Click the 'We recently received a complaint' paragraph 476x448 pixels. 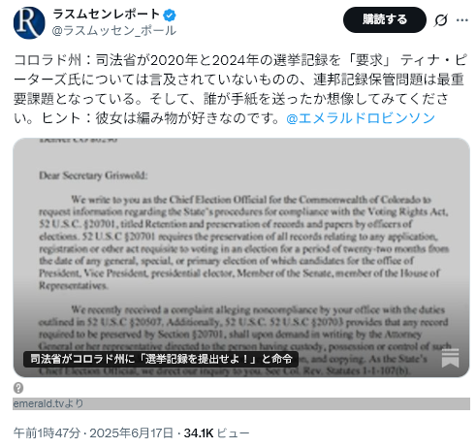pos(244,340)
